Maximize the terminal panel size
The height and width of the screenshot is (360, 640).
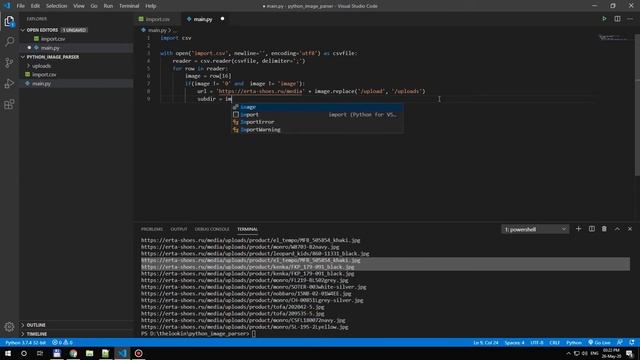[x=617, y=229]
